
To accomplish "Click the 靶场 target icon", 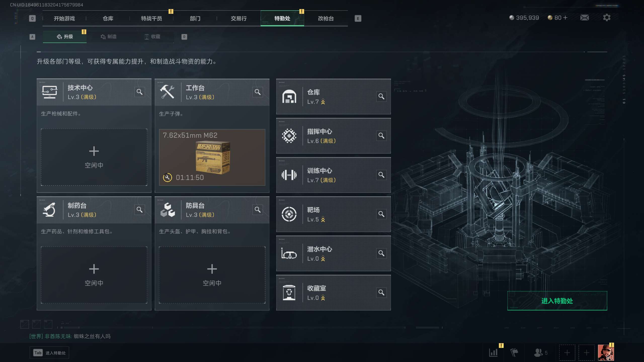I will pos(289,214).
